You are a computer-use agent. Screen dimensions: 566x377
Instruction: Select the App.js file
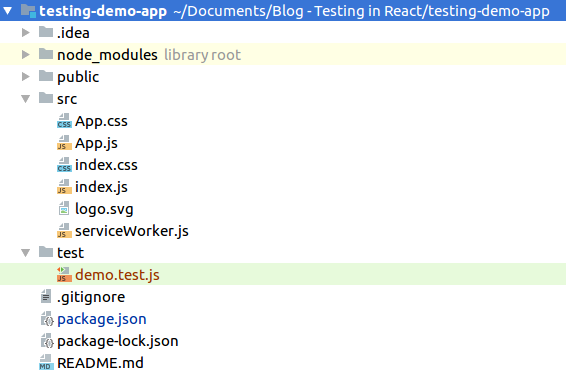point(96,143)
